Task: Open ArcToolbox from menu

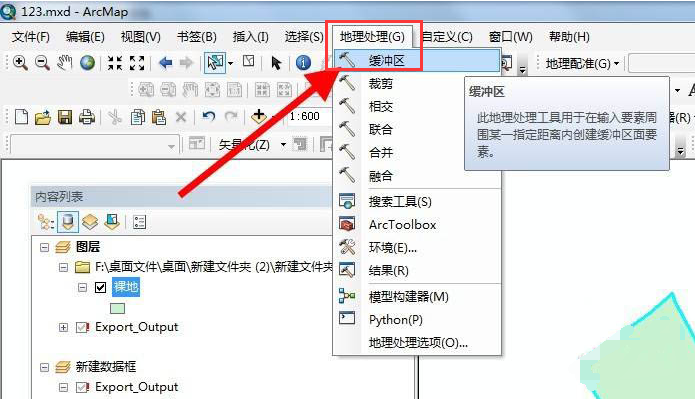Action: (x=417, y=225)
